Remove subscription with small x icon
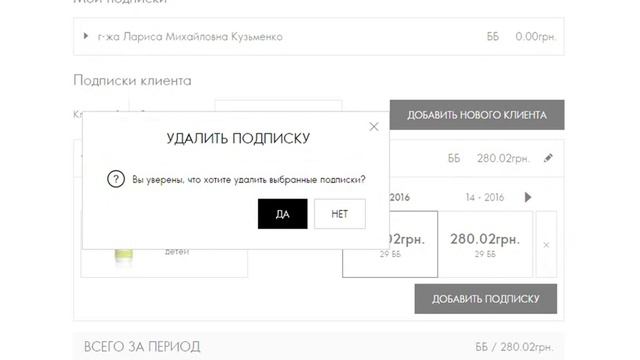Screen dimensions: 640x360 tap(546, 245)
